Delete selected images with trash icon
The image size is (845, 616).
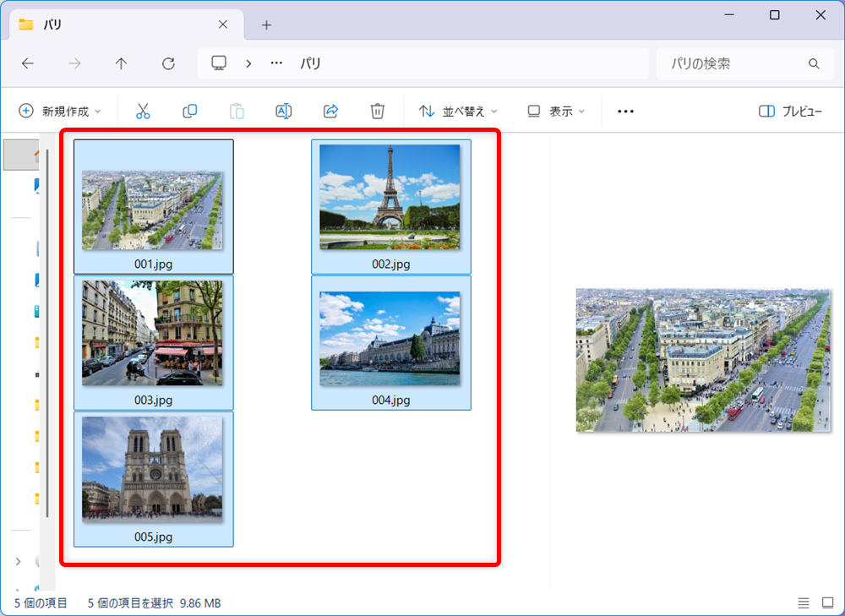click(x=377, y=111)
